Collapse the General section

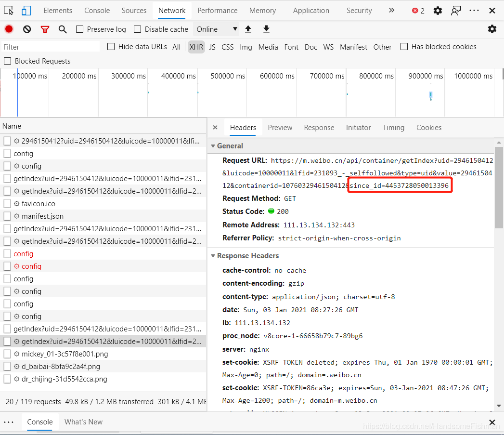click(213, 146)
